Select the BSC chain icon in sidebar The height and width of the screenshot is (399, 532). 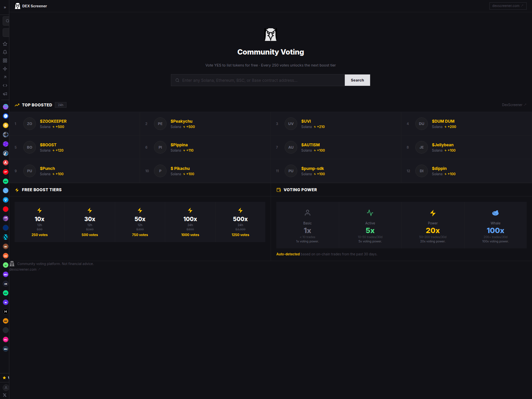[x=6, y=125]
